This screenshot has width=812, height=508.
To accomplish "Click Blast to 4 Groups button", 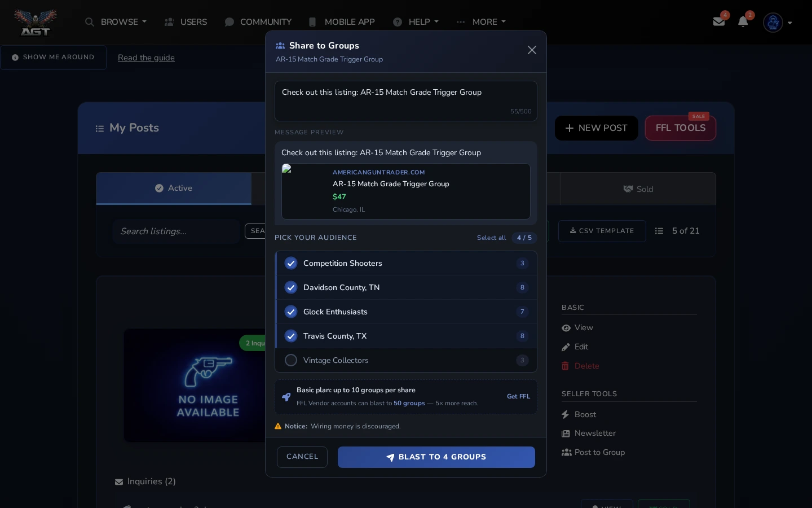I will point(436,457).
